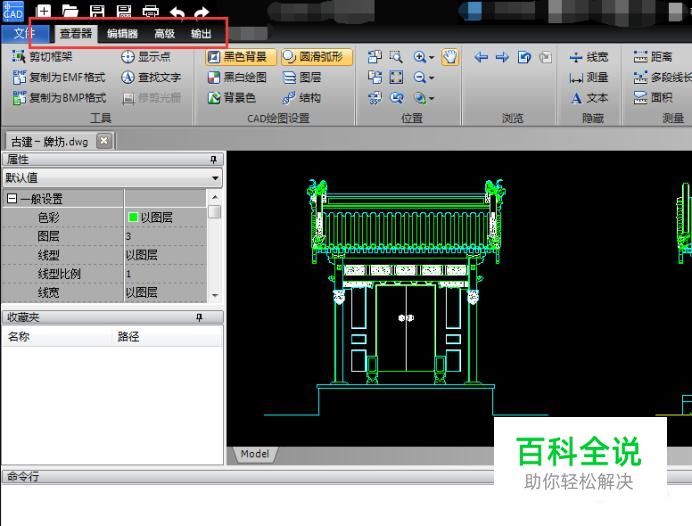Select the 多段线长 polyline length tool

tap(662, 77)
